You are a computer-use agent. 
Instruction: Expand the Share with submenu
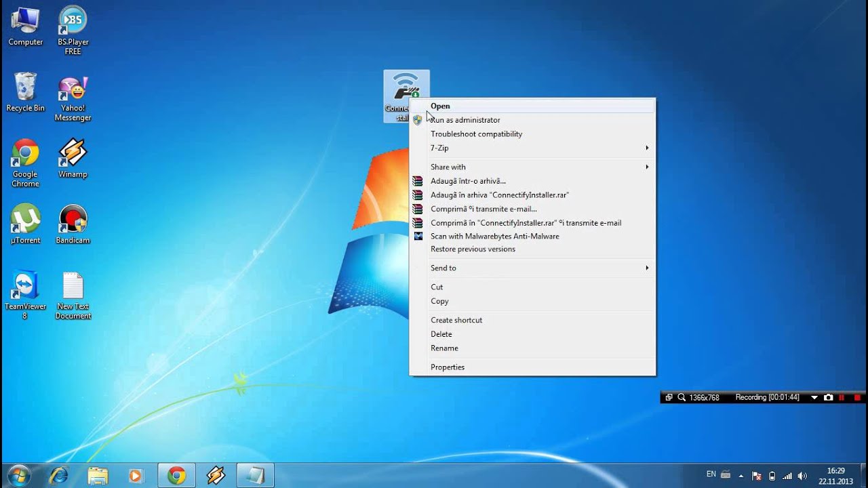coord(532,167)
